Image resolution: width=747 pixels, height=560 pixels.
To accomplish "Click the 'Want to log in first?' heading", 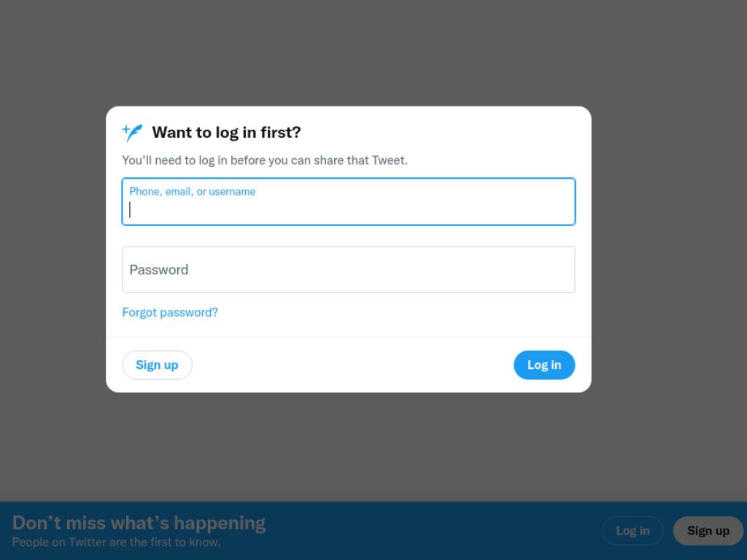I will [x=226, y=133].
